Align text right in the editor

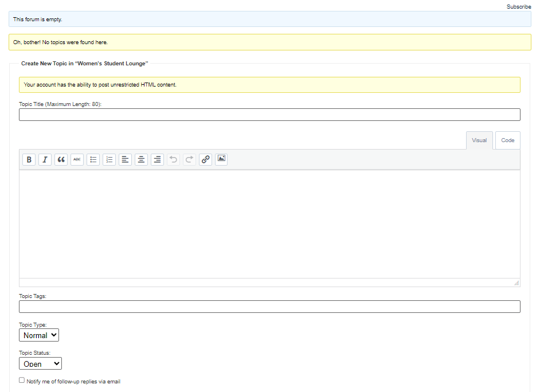click(157, 159)
